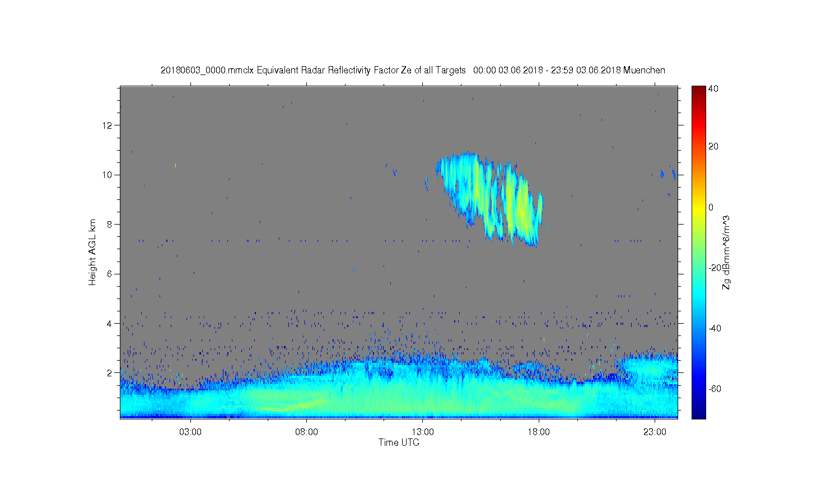
Task: Click the colorbar tick label '-60'
Action: 715,389
